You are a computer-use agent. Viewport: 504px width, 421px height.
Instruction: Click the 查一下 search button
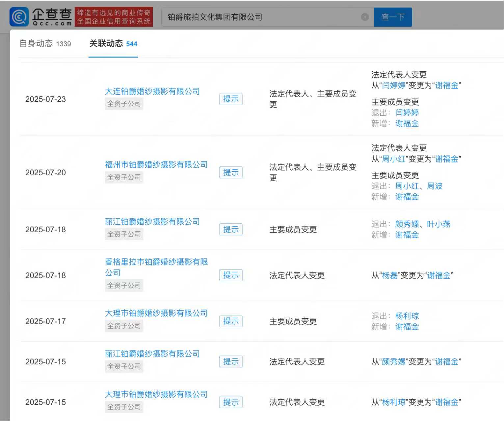click(393, 17)
